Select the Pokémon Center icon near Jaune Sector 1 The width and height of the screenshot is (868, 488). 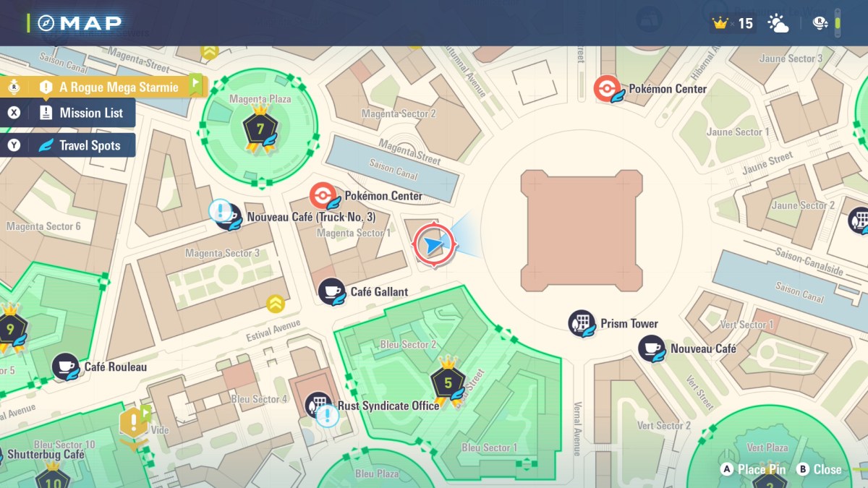(608, 90)
